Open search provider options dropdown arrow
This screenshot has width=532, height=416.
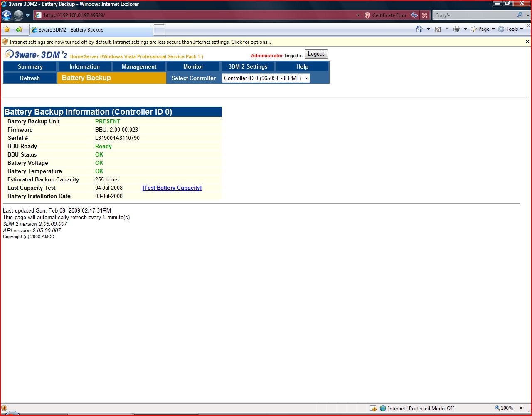coord(528,15)
